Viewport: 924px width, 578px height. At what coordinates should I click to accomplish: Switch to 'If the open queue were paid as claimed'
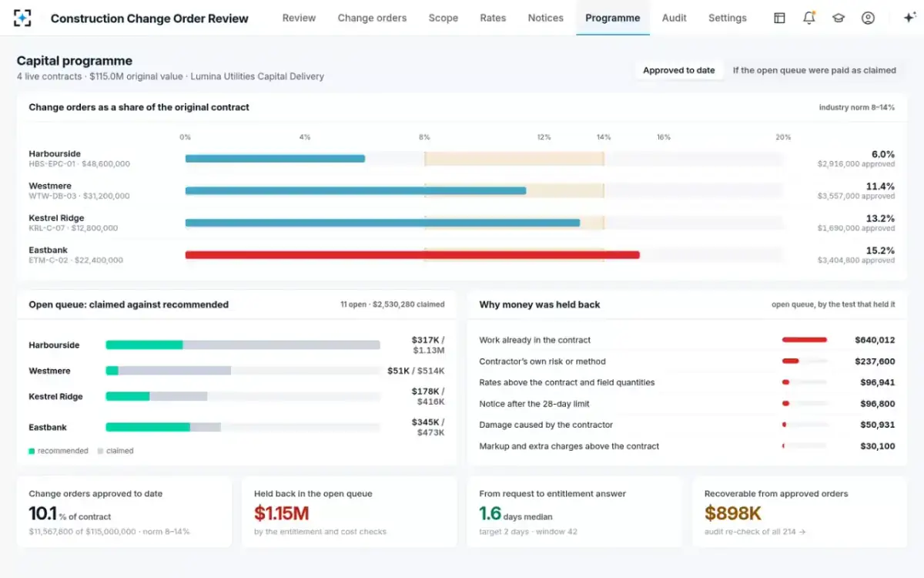(x=814, y=70)
